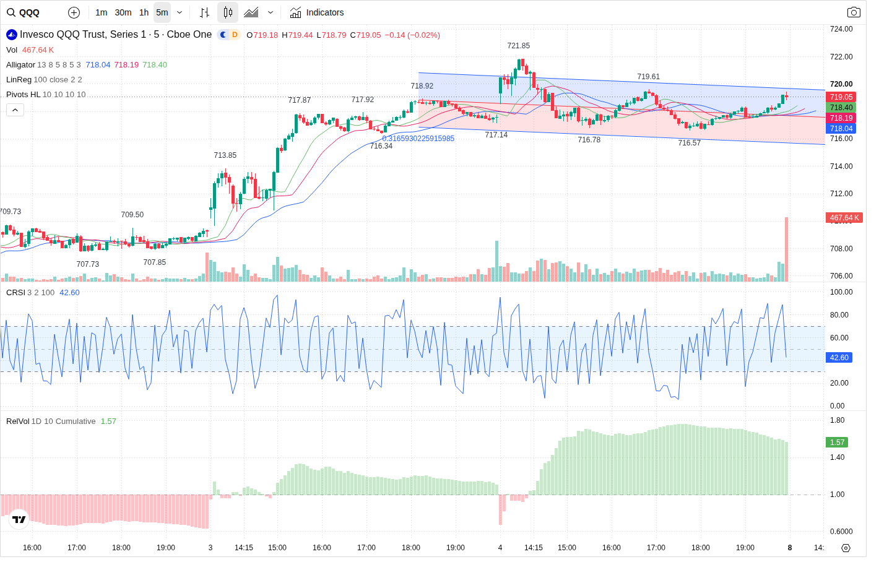Select the 1h timeframe
The image size is (879, 588).
[x=144, y=12]
